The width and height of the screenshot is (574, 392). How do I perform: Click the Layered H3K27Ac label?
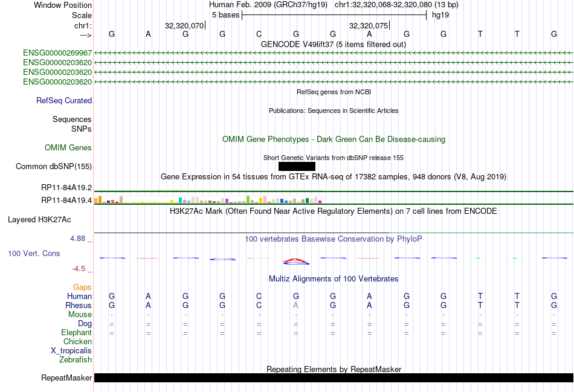(x=39, y=220)
